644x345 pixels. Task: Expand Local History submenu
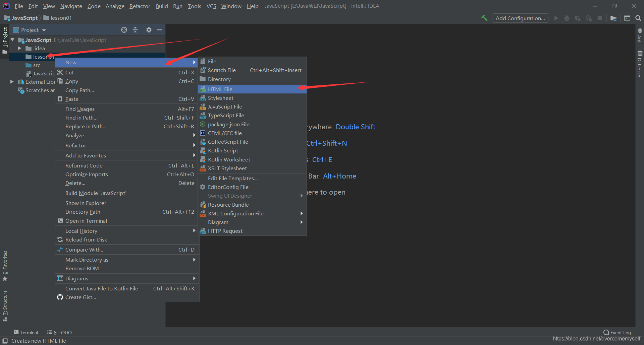pos(127,231)
